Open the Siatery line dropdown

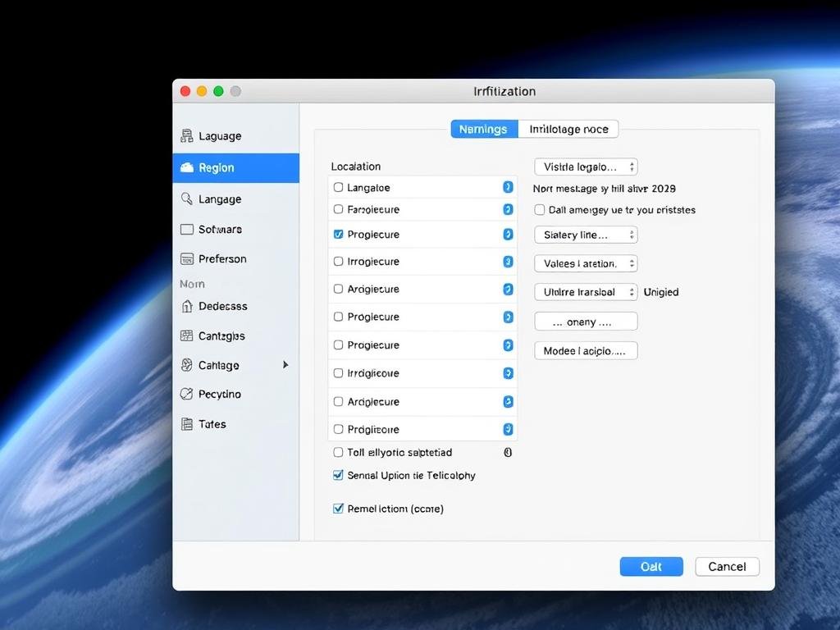point(586,235)
